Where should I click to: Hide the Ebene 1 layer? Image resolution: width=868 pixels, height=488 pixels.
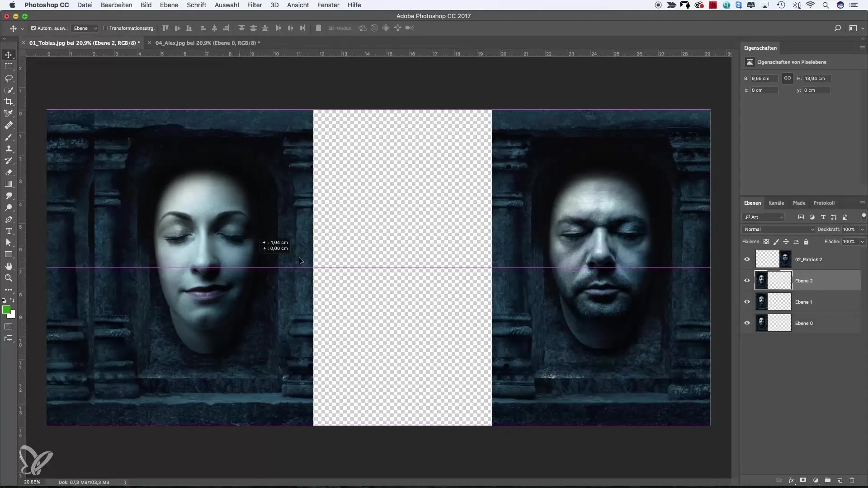coord(747,302)
